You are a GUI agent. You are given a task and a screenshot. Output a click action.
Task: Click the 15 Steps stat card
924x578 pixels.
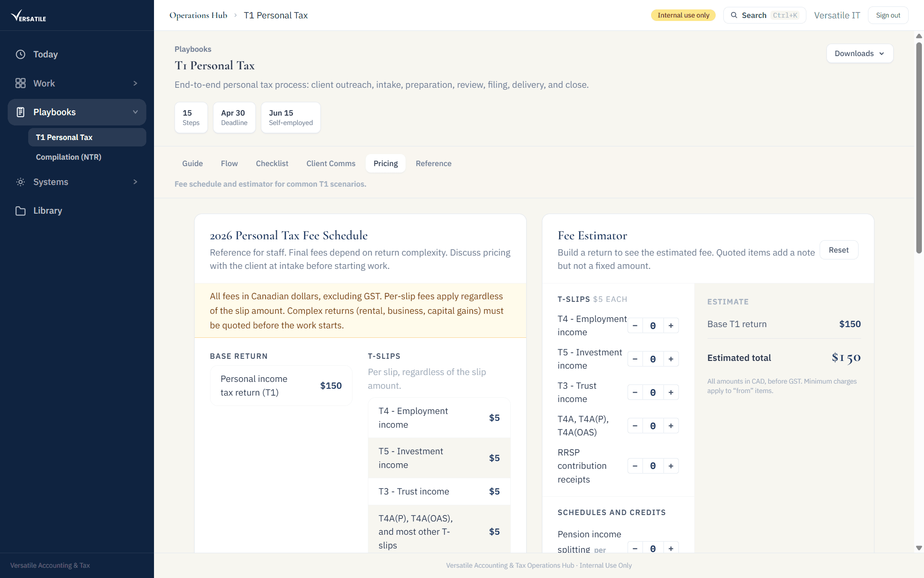191,118
